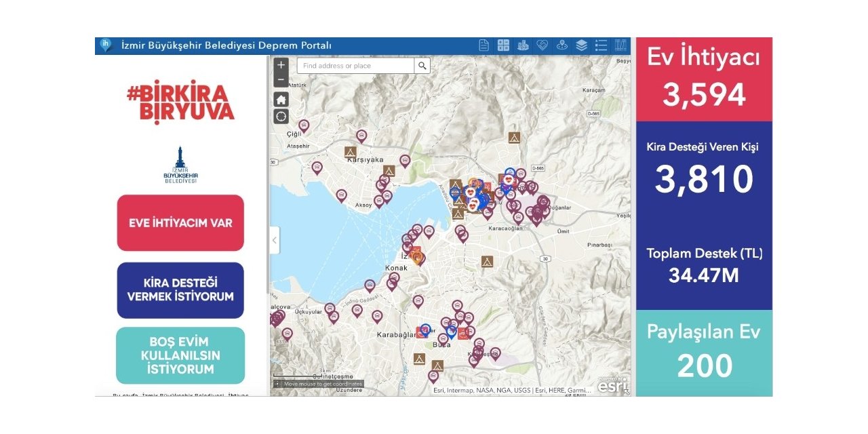Open the layers stack widget in header
This screenshot has width=868, height=434.
click(581, 45)
